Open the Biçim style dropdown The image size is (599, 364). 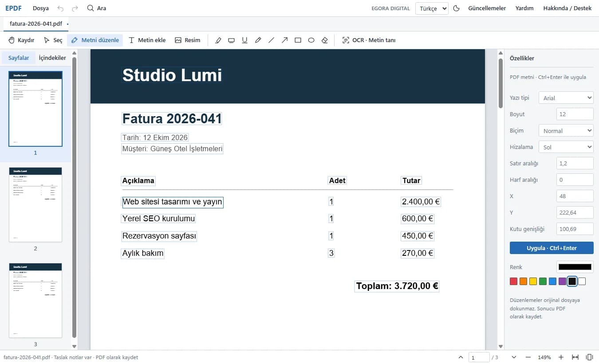pos(566,131)
